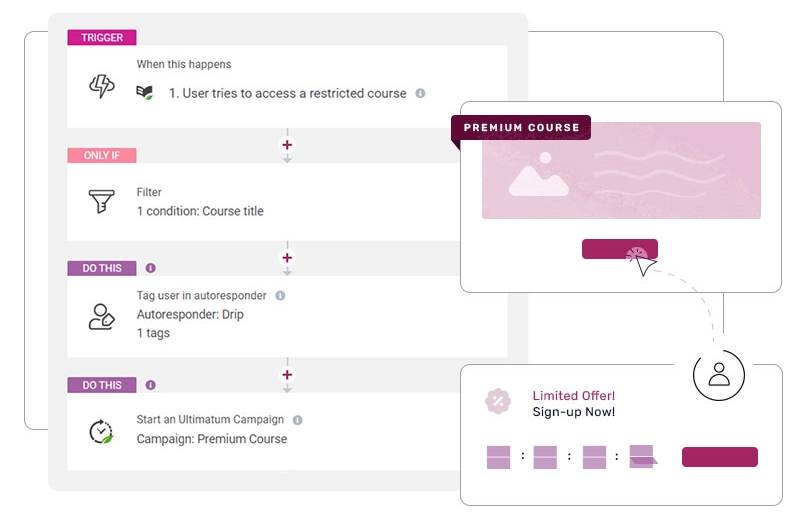803x523 pixels.
Task: Click the user avatar circle icon
Action: click(719, 375)
